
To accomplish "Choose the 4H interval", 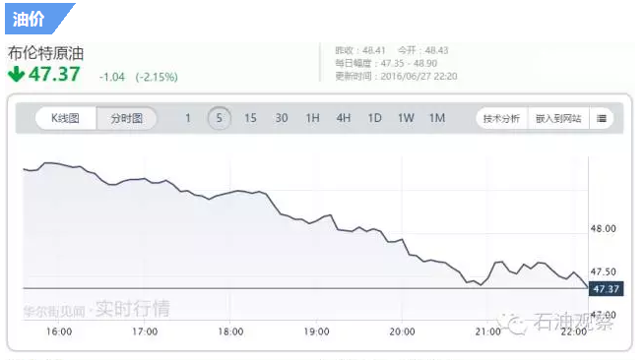I will coord(344,118).
